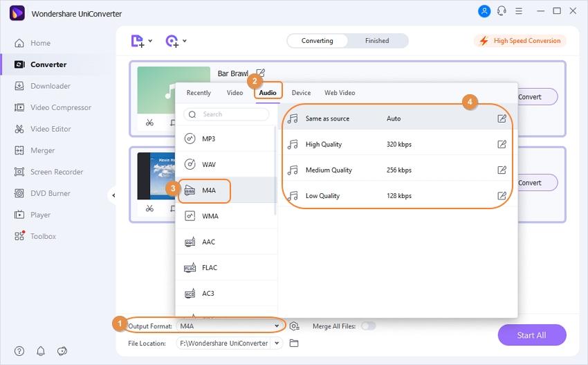The image size is (588, 365).
Task: Collapse the sidebar with the arrow
Action: tap(113, 195)
